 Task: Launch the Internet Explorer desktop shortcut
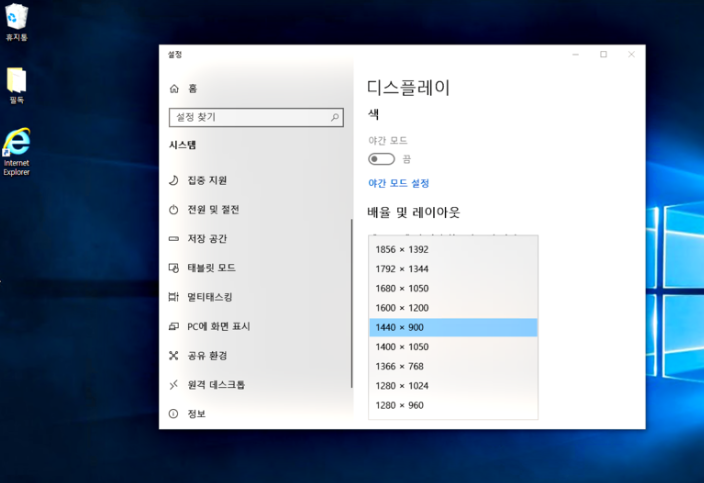pos(17,152)
